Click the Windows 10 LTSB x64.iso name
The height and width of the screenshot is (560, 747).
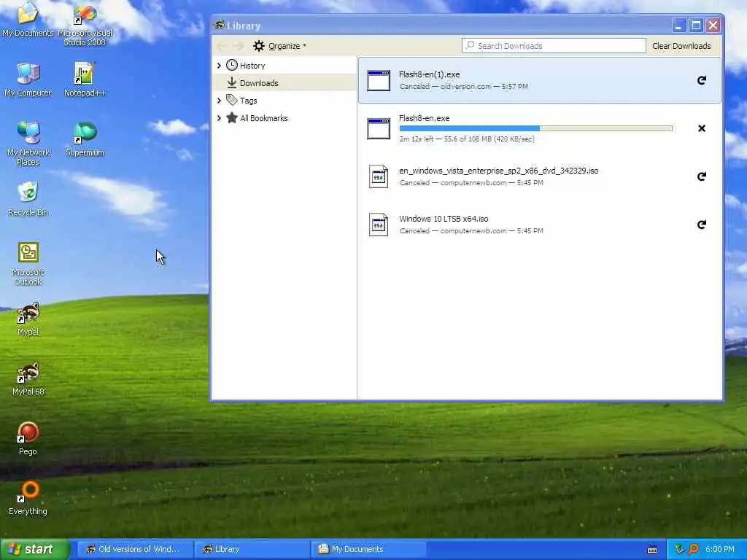pyautogui.click(x=444, y=219)
